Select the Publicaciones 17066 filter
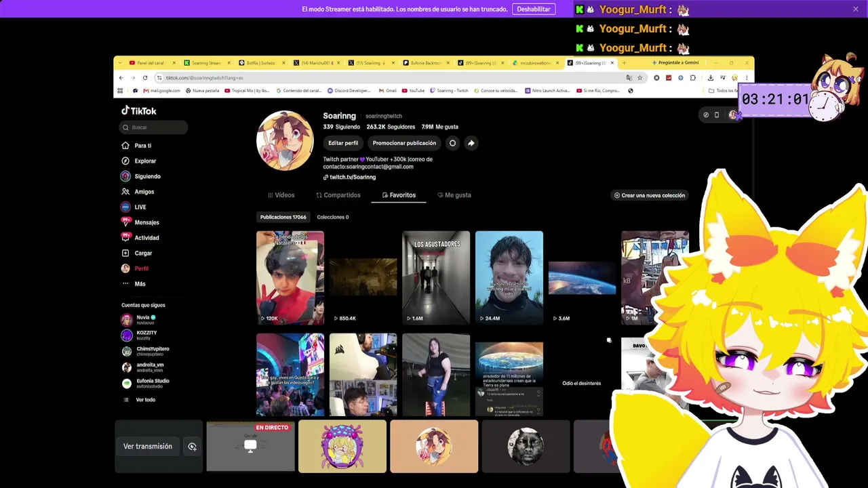Viewport: 868px width, 488px height. (283, 217)
